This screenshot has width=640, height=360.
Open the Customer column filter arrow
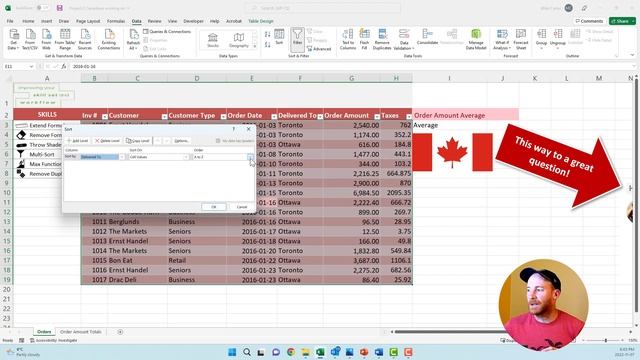click(x=164, y=117)
